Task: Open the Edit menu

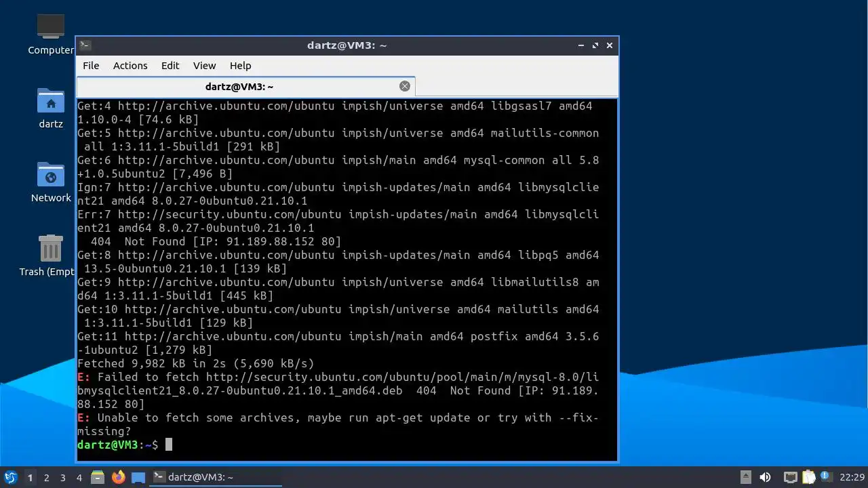Action: (170, 66)
